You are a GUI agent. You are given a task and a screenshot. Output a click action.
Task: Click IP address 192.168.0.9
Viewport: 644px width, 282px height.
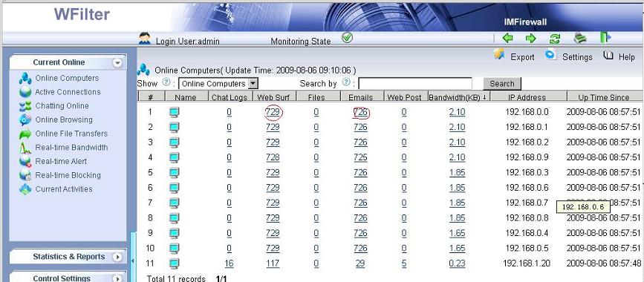click(x=527, y=157)
